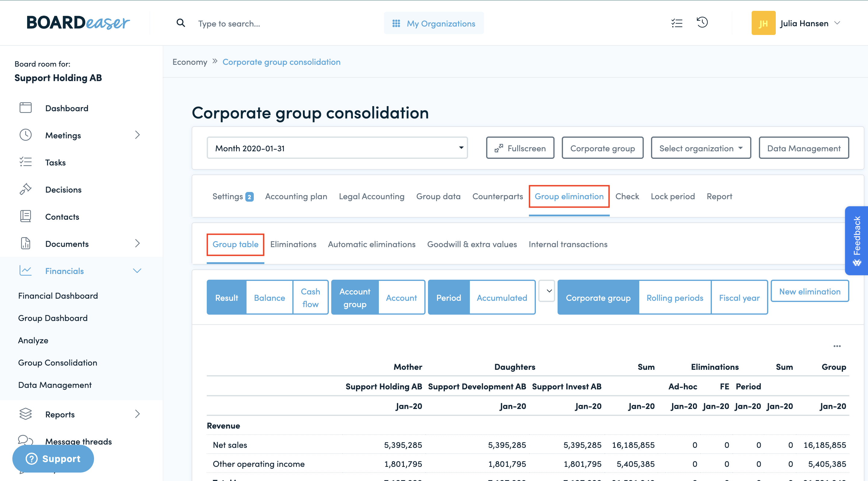Click the Corporate group button in top toolbar

click(602, 148)
